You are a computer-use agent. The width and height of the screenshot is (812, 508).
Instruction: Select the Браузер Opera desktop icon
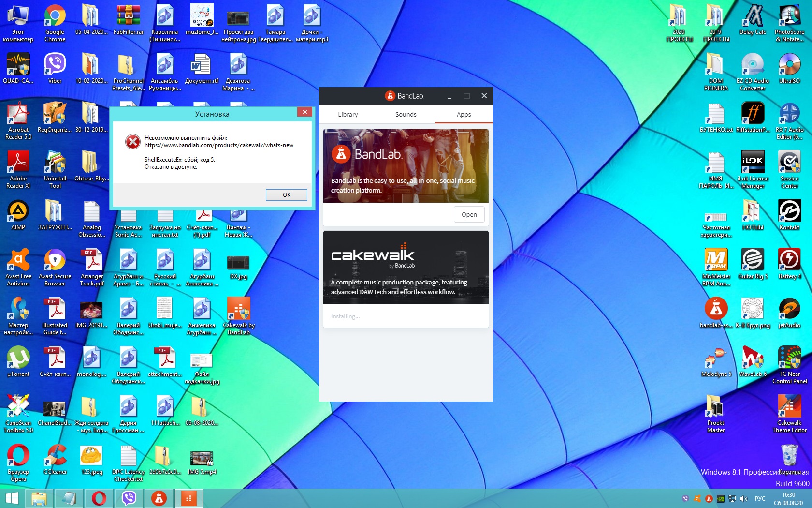coord(18,463)
